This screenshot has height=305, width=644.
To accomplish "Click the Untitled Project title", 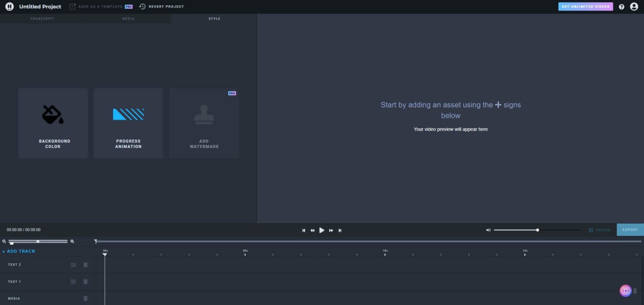I will tap(40, 7).
